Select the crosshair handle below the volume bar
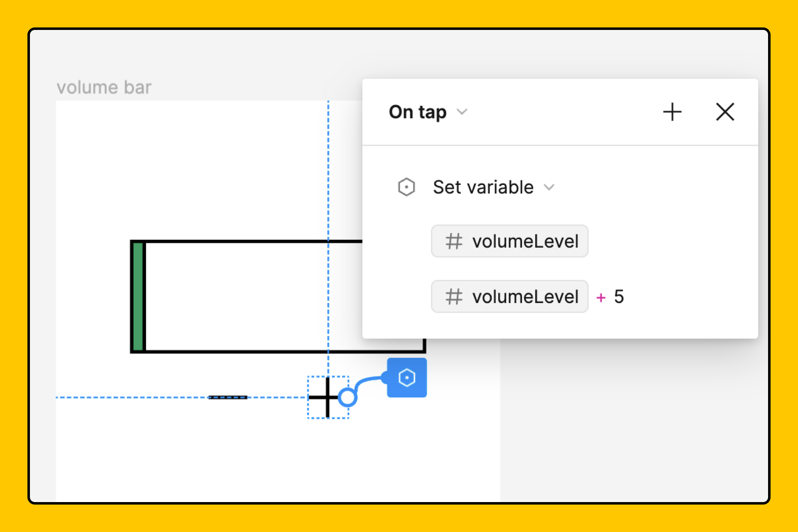The image size is (798, 532). [x=328, y=398]
